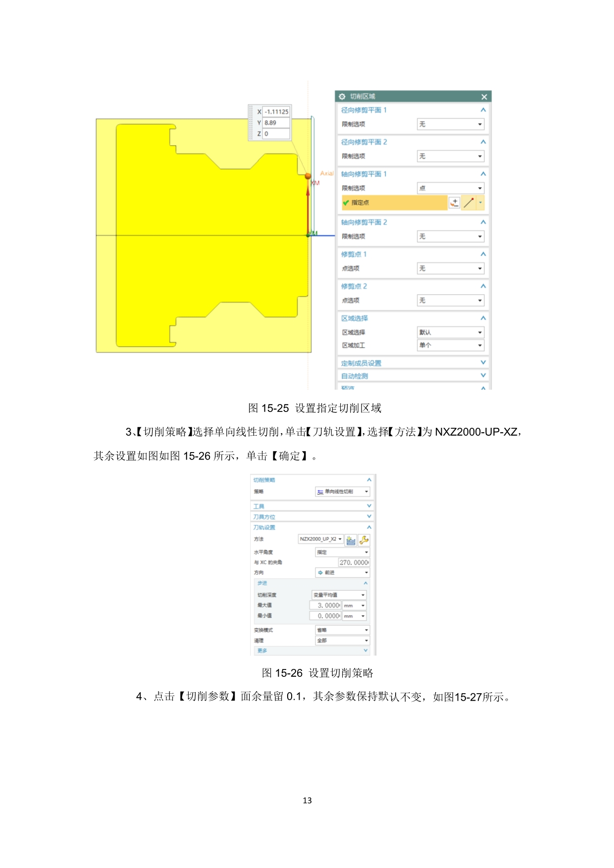This screenshot has height=868, width=614.
Task: Open 限制选项 dropdown under 轴向修剪平面 1
Action: (x=451, y=188)
